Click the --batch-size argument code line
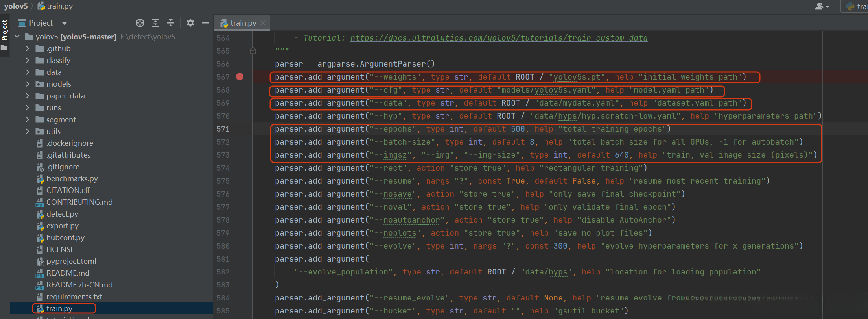This screenshot has height=319, width=868. (x=539, y=142)
